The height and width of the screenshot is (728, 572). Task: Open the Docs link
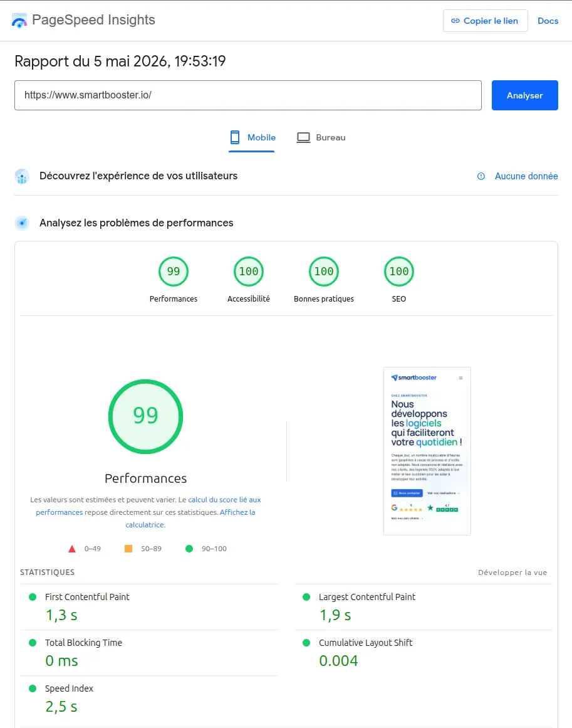click(x=548, y=21)
